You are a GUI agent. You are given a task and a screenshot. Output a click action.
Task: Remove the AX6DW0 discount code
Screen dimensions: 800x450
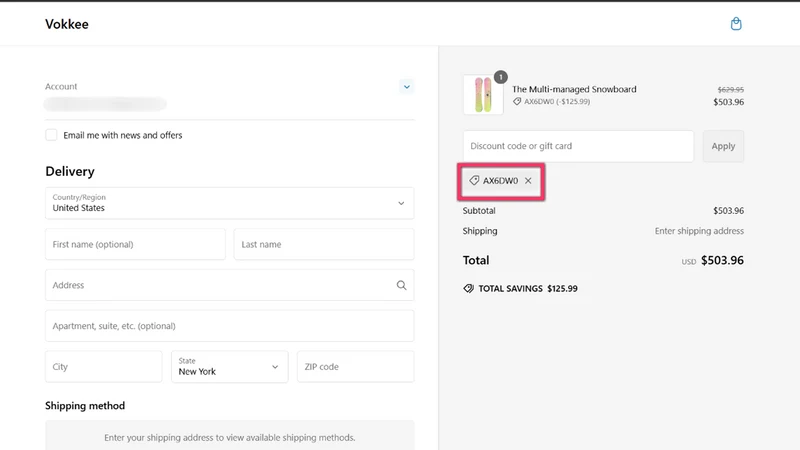click(x=528, y=181)
